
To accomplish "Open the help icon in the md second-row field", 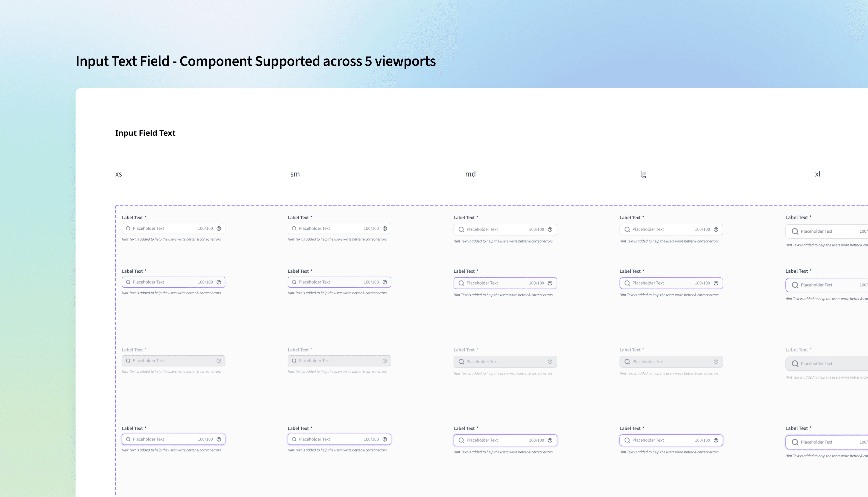I will pyautogui.click(x=550, y=283).
